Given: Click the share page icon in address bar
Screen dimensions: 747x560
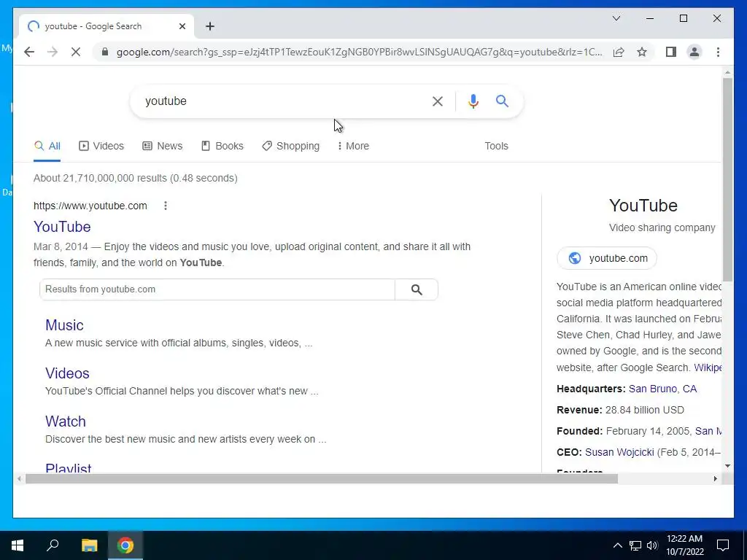Looking at the screenshot, I should click(x=619, y=52).
